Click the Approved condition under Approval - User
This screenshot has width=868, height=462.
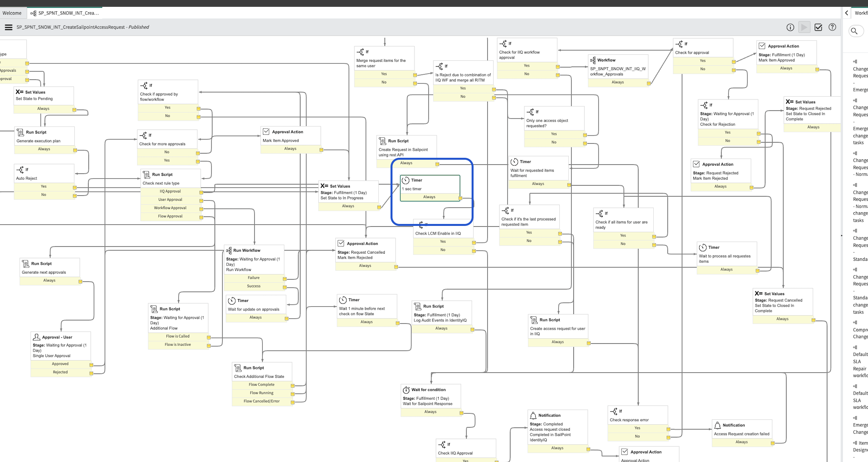60,364
